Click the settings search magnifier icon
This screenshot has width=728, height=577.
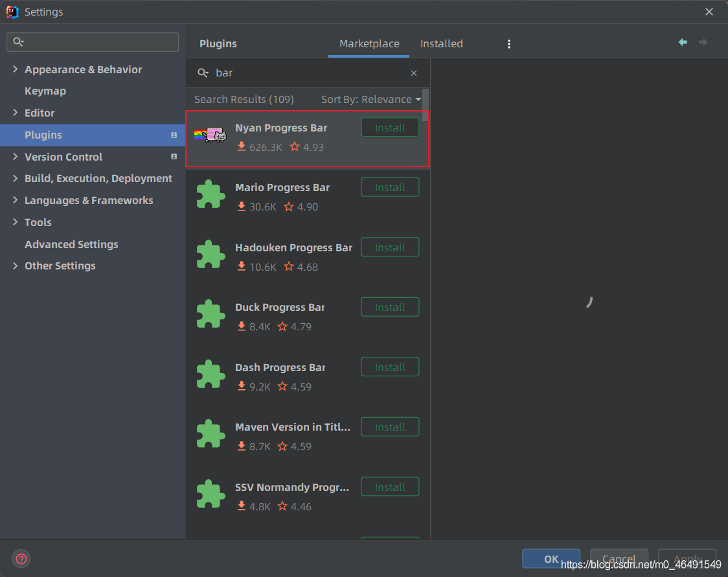19,42
